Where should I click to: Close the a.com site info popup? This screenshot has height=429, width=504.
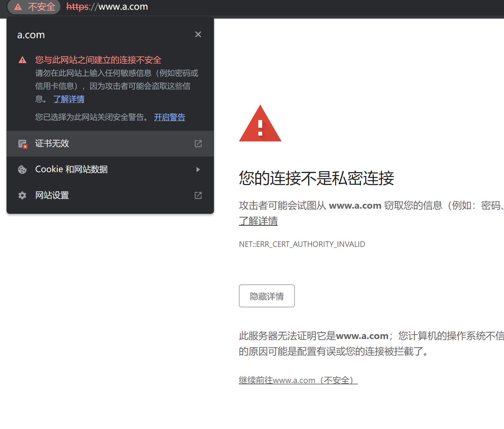click(198, 34)
